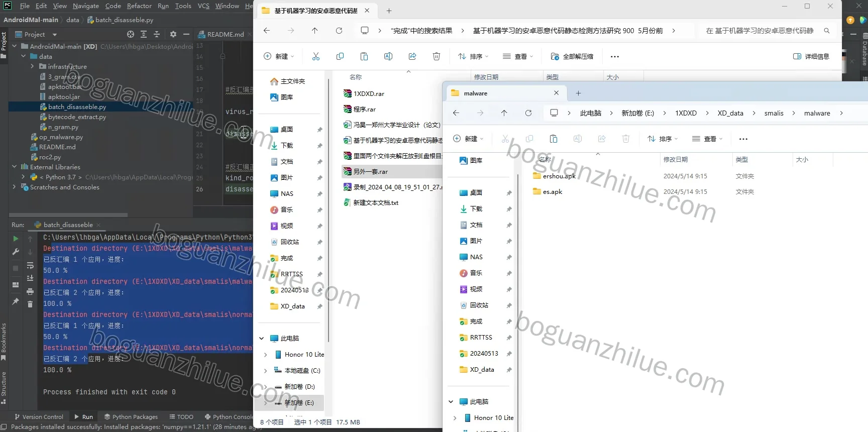Select es.apk folder in malware window
This screenshot has height=432, width=868.
(x=547, y=191)
